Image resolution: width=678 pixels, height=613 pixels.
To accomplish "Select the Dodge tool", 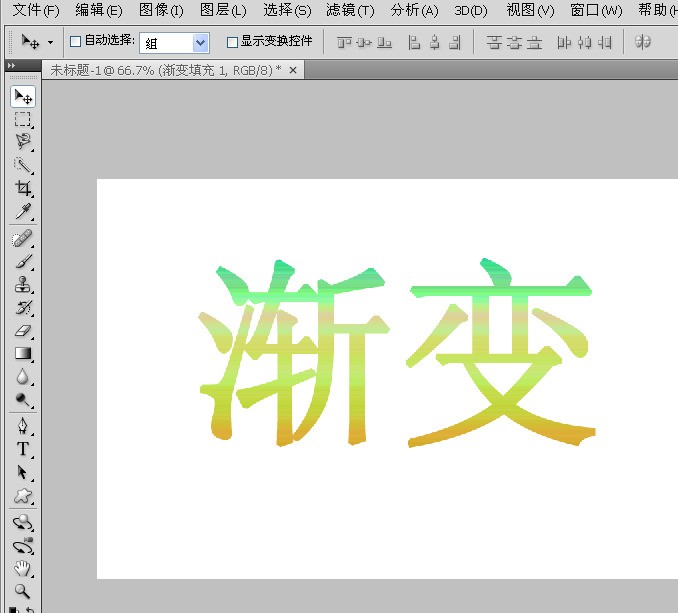I will click(23, 399).
